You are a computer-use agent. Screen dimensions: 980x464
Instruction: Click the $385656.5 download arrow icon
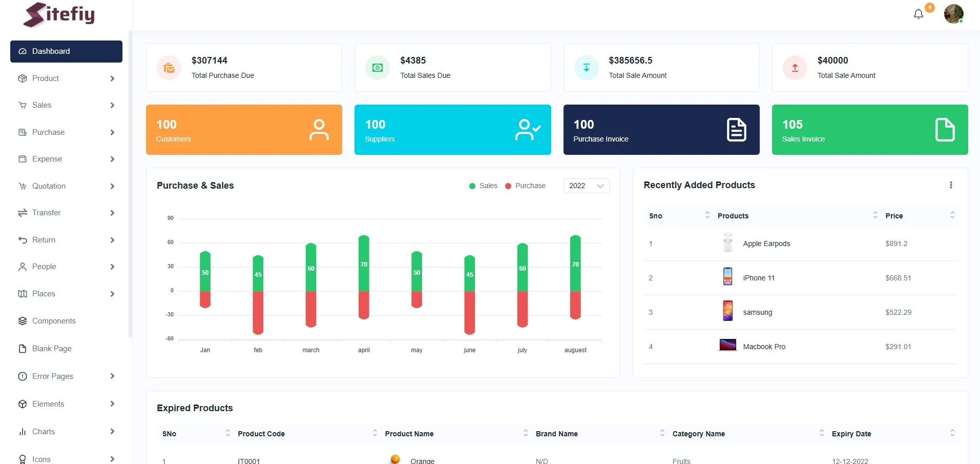tap(586, 68)
